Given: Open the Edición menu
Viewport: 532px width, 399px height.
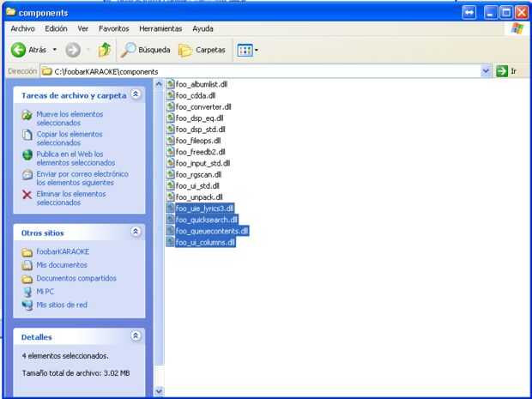Looking at the screenshot, I should (x=56, y=29).
